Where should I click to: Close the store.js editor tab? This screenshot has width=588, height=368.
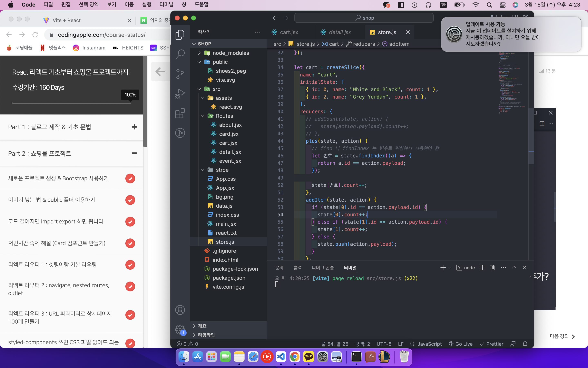tap(408, 32)
